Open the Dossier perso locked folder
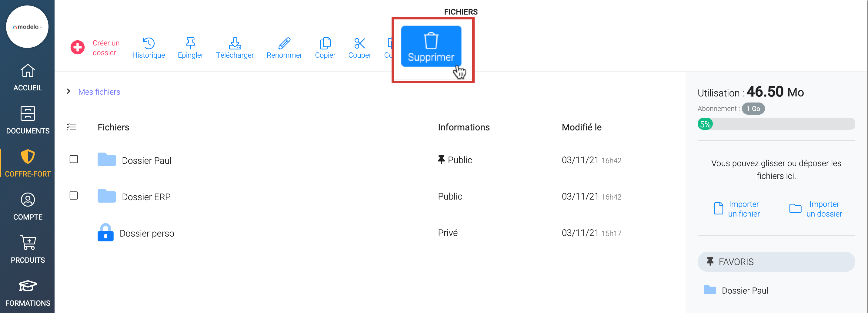Screen dimensions: 868x313 tap(147, 233)
